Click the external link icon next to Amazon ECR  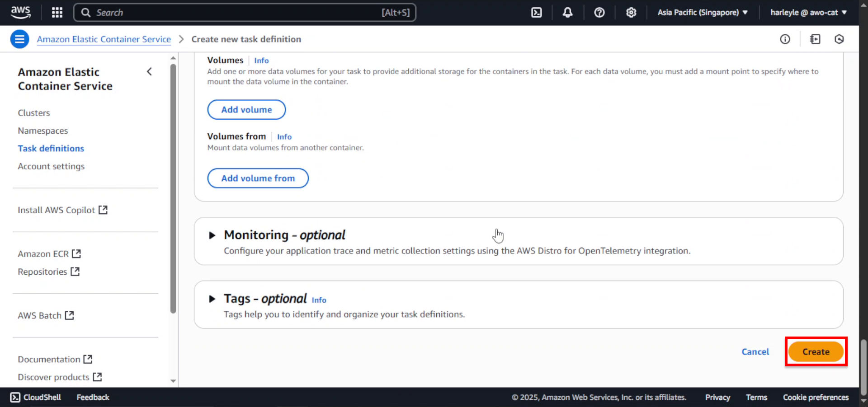click(x=76, y=253)
